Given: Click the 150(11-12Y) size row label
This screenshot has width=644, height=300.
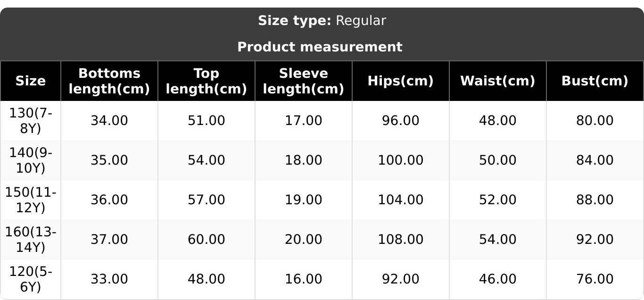Looking at the screenshot, I should (x=31, y=200).
